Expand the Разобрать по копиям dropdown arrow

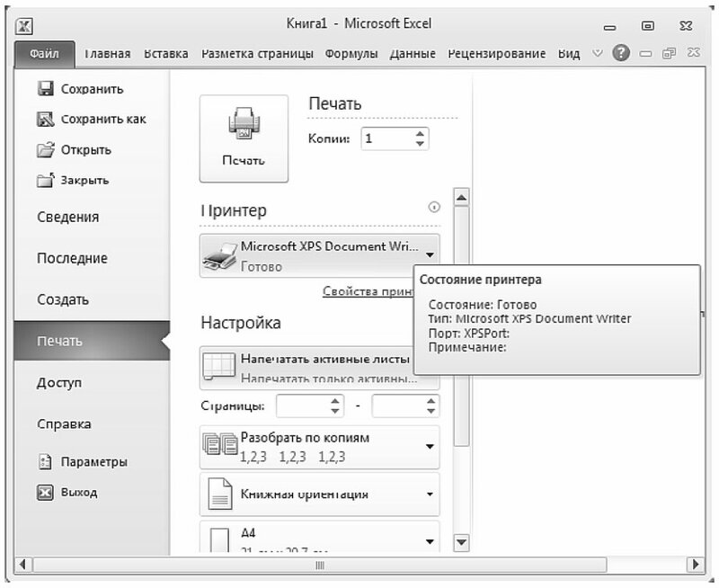pyautogui.click(x=430, y=446)
